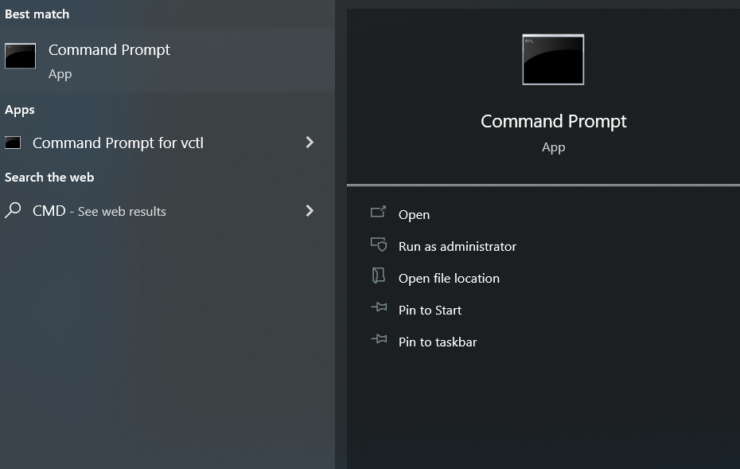Click the pin icon next to Pin to taskbar
Viewport: 740px width, 469px height.
click(x=378, y=341)
